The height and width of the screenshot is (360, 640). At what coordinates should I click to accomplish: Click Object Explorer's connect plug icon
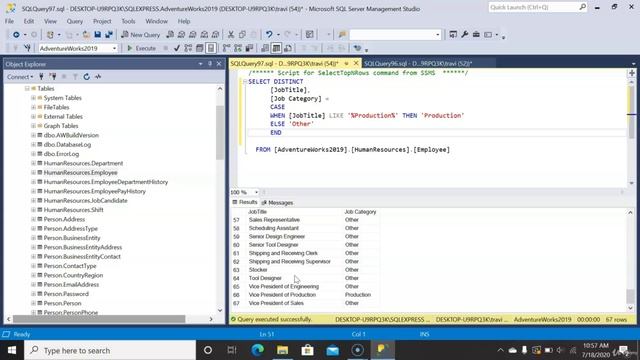click(x=41, y=77)
